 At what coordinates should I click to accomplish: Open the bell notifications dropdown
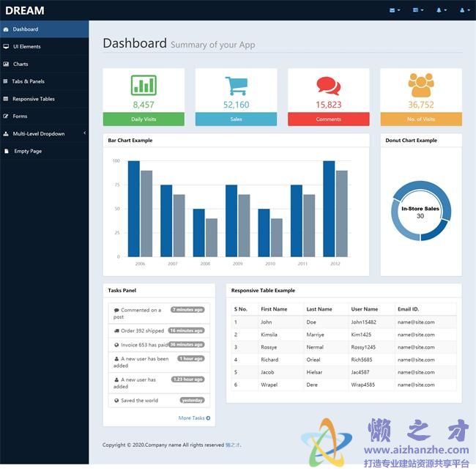pos(441,10)
